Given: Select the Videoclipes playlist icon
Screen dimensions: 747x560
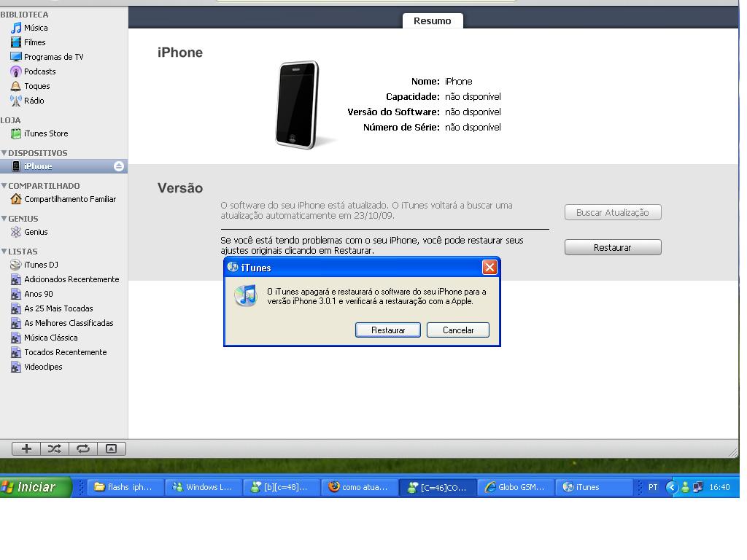Looking at the screenshot, I should click(16, 367).
